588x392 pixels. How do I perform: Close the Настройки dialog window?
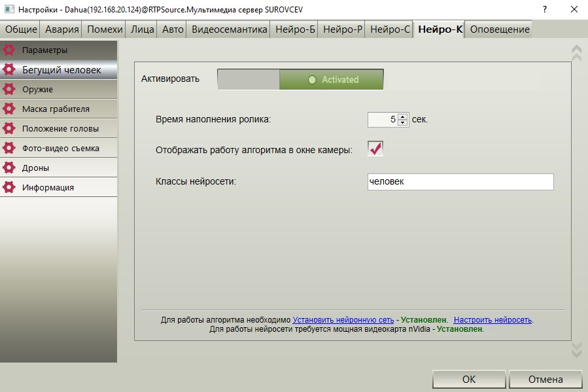point(574,9)
